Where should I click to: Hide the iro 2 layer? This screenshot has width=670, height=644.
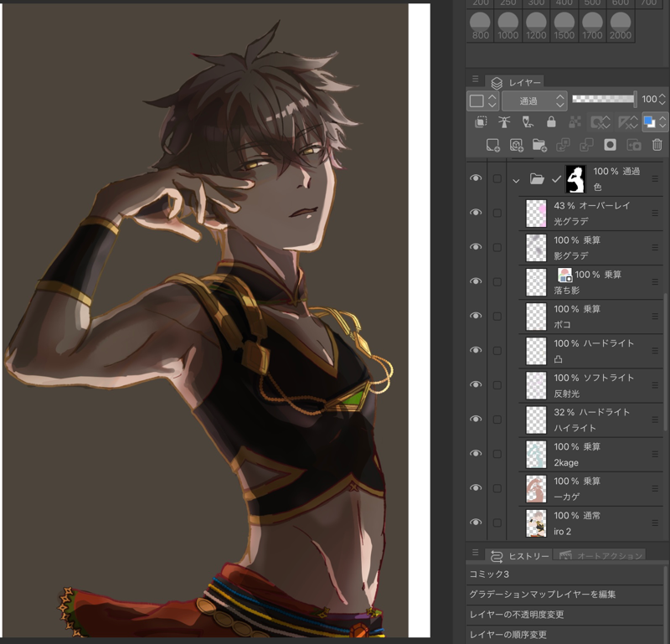coord(476,523)
